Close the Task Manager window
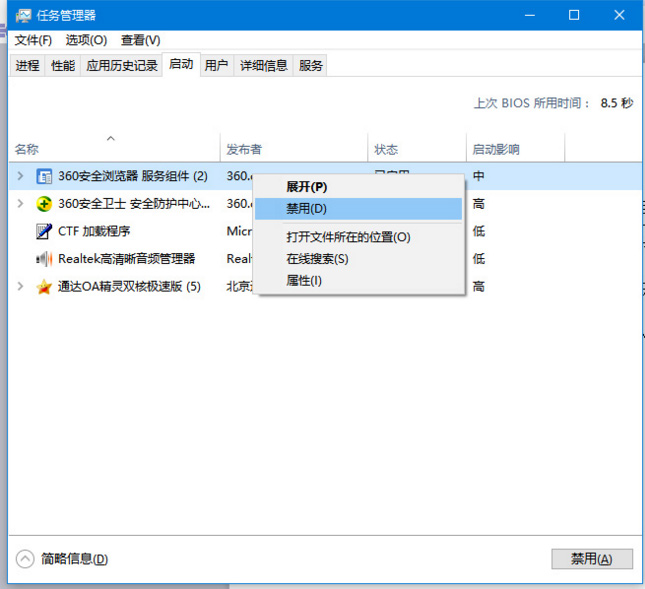Image resolution: width=645 pixels, height=589 pixels. 619,16
